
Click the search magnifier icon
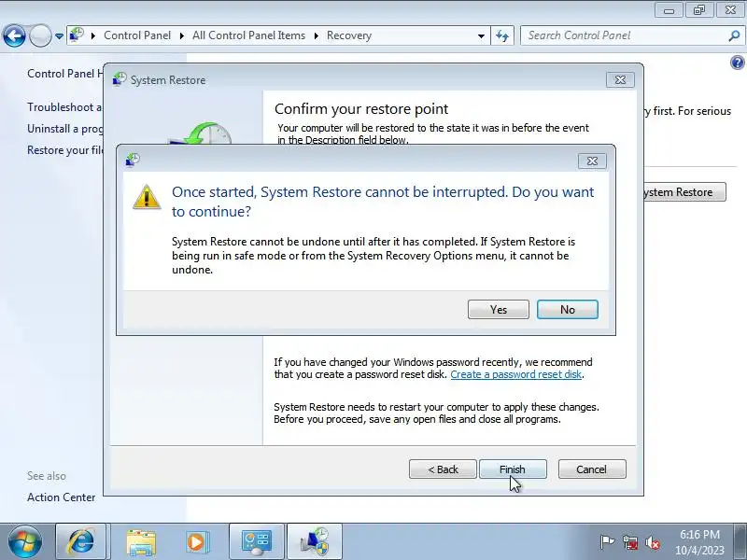pyautogui.click(x=734, y=35)
